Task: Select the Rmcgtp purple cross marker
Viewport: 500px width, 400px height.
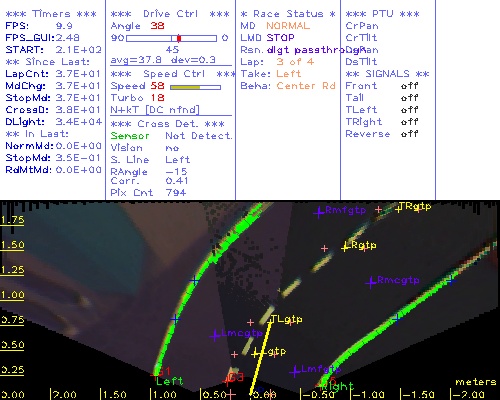Action: coord(371,283)
